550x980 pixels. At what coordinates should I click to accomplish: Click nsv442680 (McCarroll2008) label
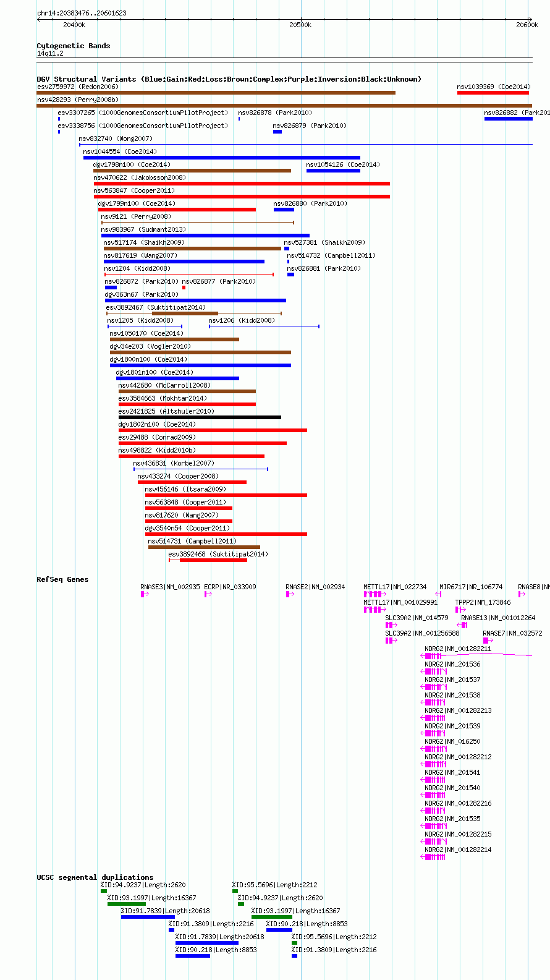164,385
